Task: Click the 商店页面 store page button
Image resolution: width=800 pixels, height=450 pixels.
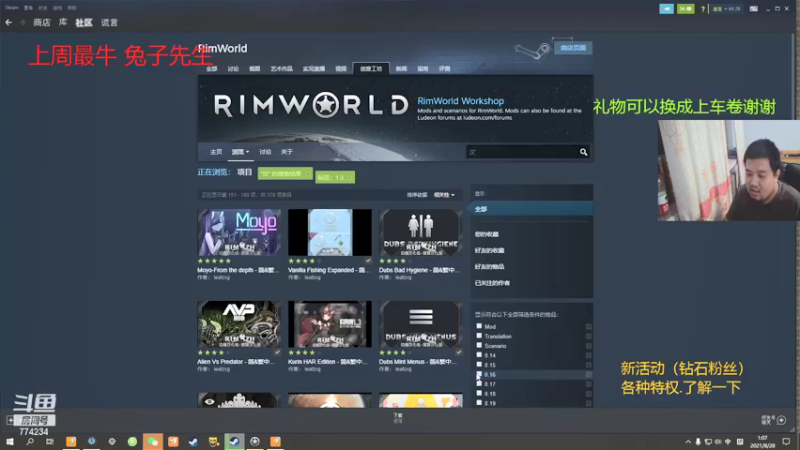Action: 573,48
